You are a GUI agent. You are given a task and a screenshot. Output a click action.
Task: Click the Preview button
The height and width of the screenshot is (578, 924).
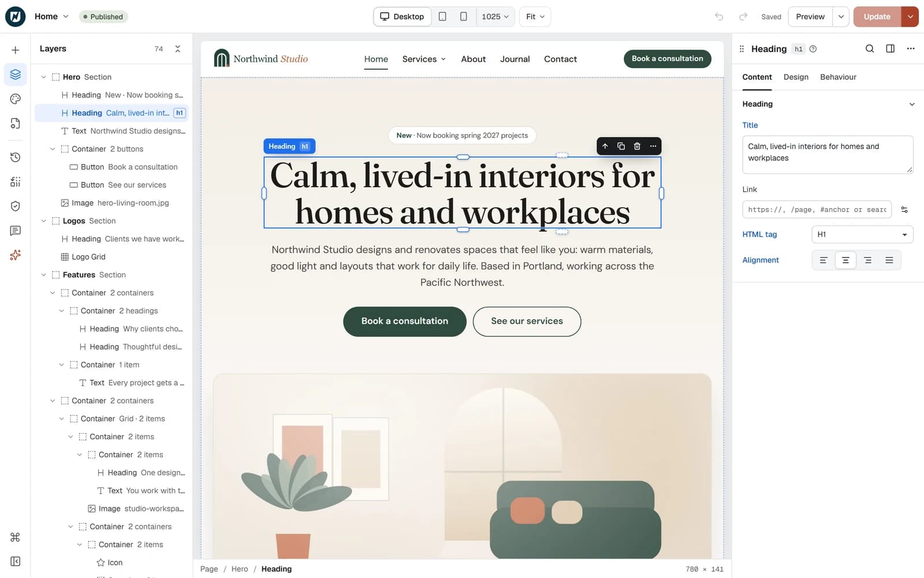pos(810,17)
